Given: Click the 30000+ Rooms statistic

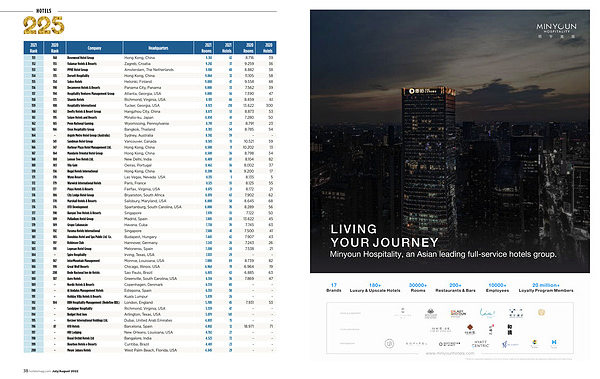Looking at the screenshot, I should pyautogui.click(x=418, y=288).
